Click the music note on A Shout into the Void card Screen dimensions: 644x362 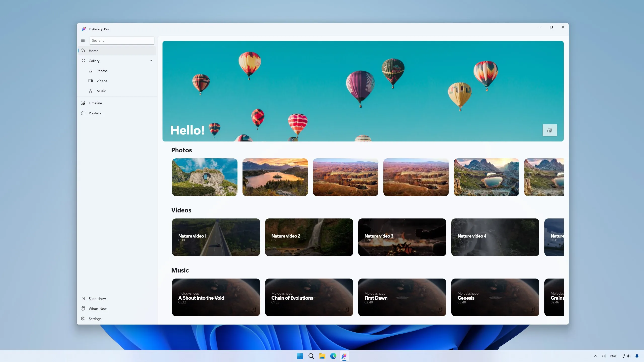pos(254,310)
